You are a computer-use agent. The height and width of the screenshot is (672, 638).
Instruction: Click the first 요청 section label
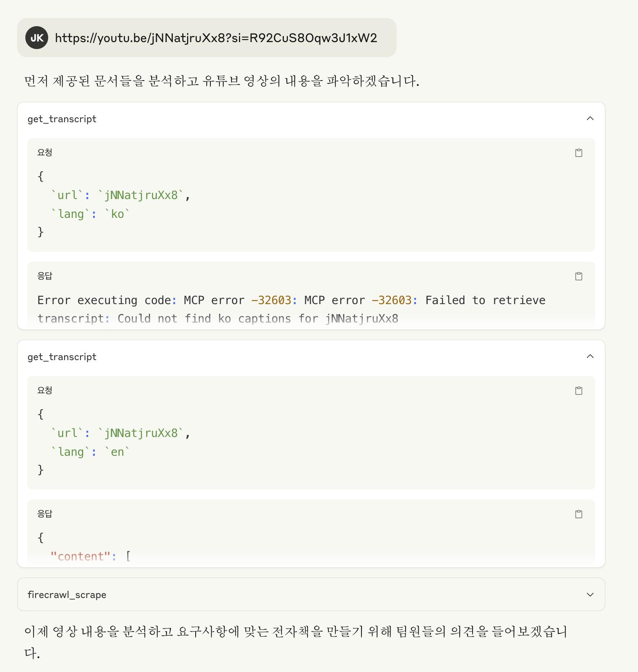pos(45,152)
